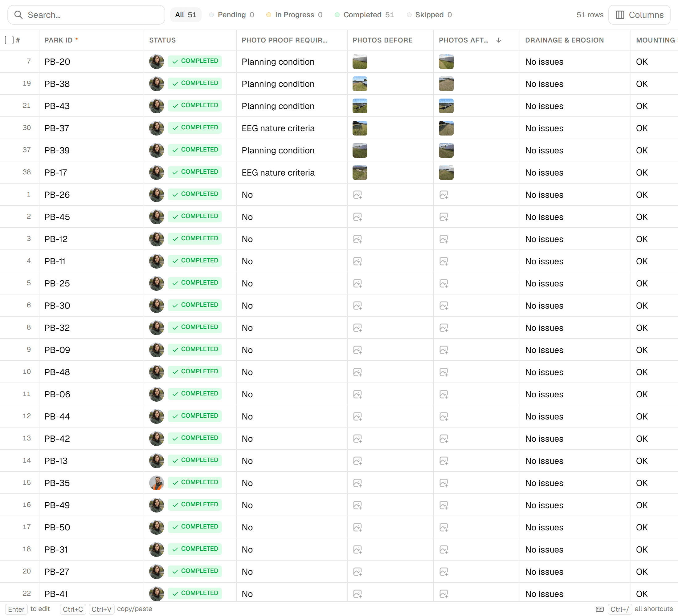Add Photos After image for PB-09
678x616 pixels.
pyautogui.click(x=444, y=350)
